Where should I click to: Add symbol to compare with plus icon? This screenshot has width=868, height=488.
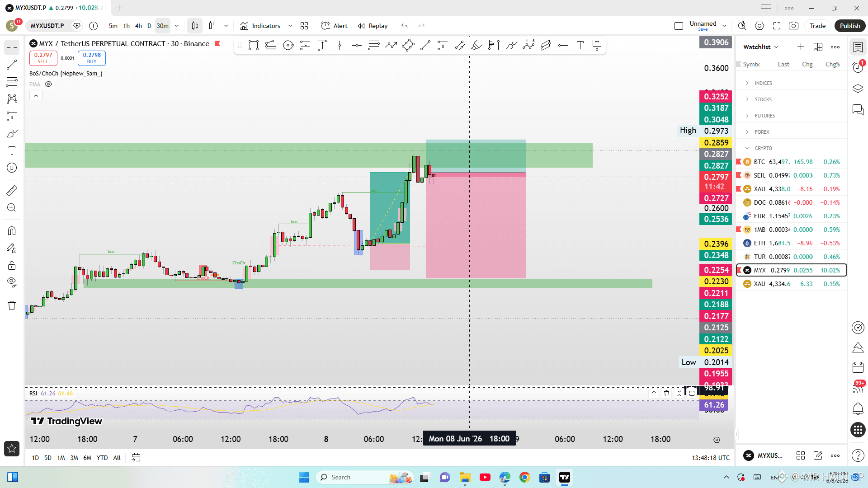click(94, 26)
